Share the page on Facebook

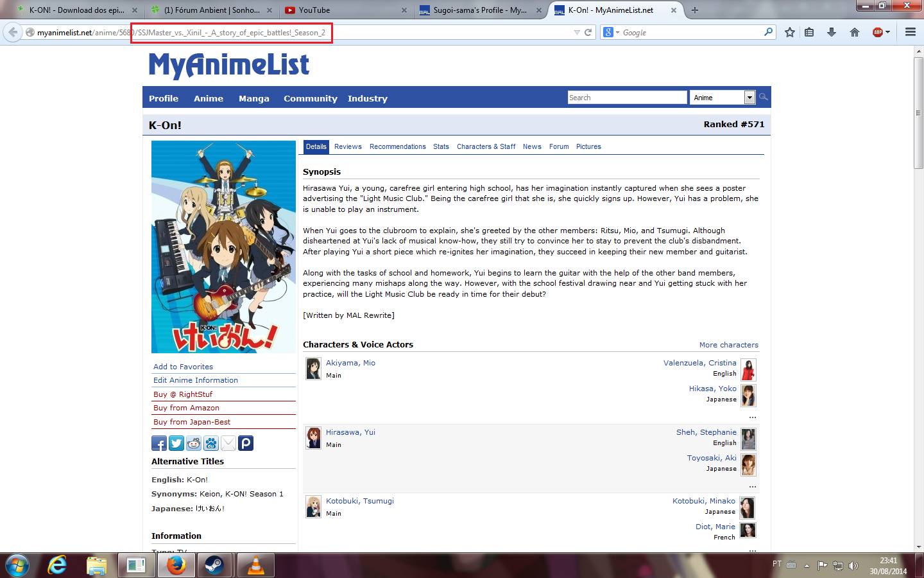click(158, 443)
